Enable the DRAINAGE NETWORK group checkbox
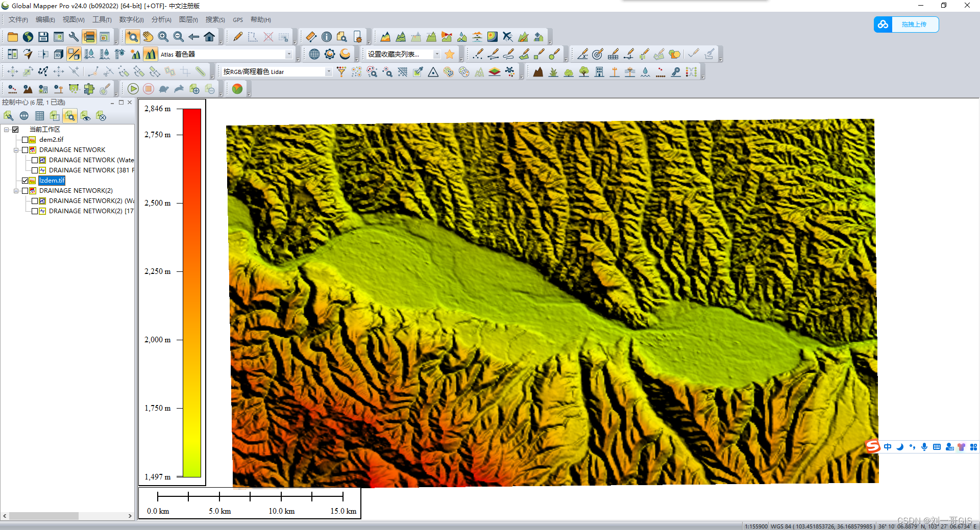Viewport: 980px width, 530px height. point(25,150)
